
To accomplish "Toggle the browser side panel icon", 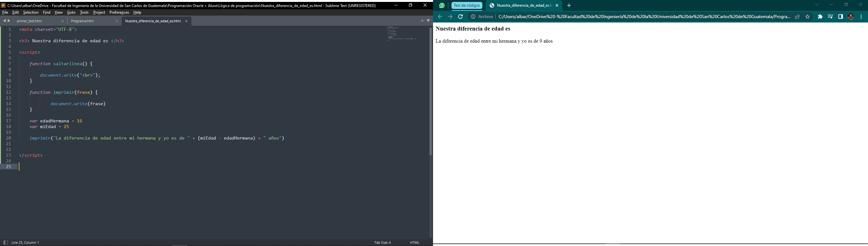I will pyautogui.click(x=840, y=17).
